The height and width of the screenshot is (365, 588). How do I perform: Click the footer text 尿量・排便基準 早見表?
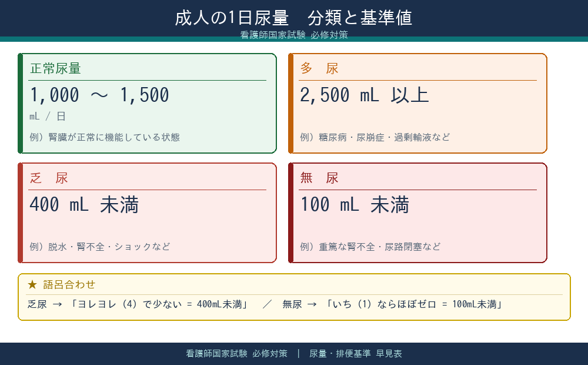pyautogui.click(x=356, y=354)
